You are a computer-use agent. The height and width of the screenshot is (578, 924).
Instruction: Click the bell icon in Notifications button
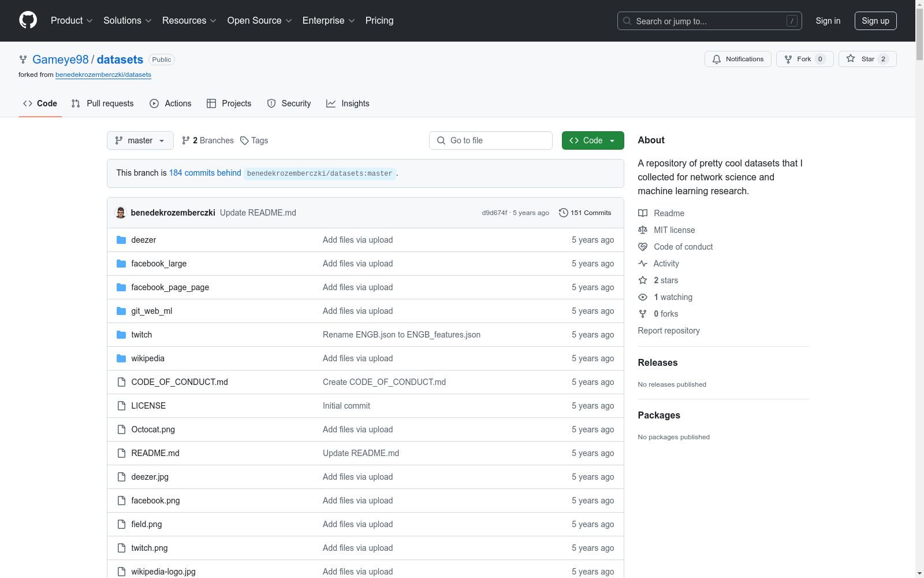[717, 59]
